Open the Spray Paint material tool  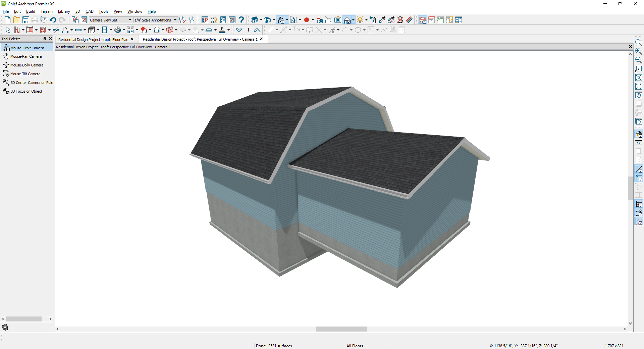[x=373, y=20]
